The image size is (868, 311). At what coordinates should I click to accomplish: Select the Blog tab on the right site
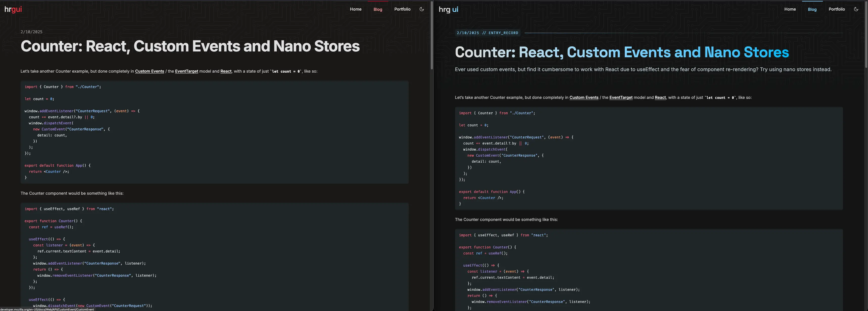click(x=812, y=9)
